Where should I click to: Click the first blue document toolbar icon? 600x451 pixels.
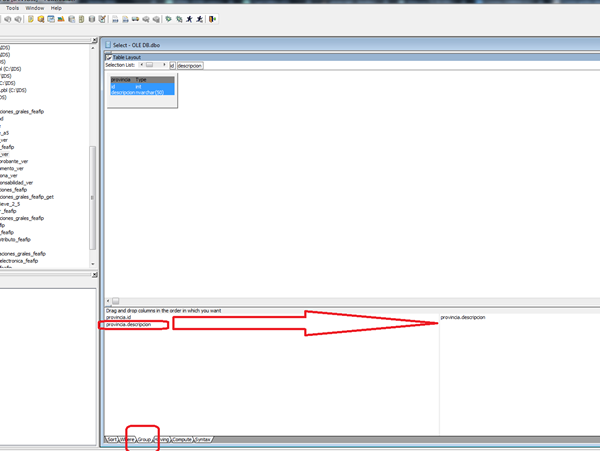click(x=115, y=19)
